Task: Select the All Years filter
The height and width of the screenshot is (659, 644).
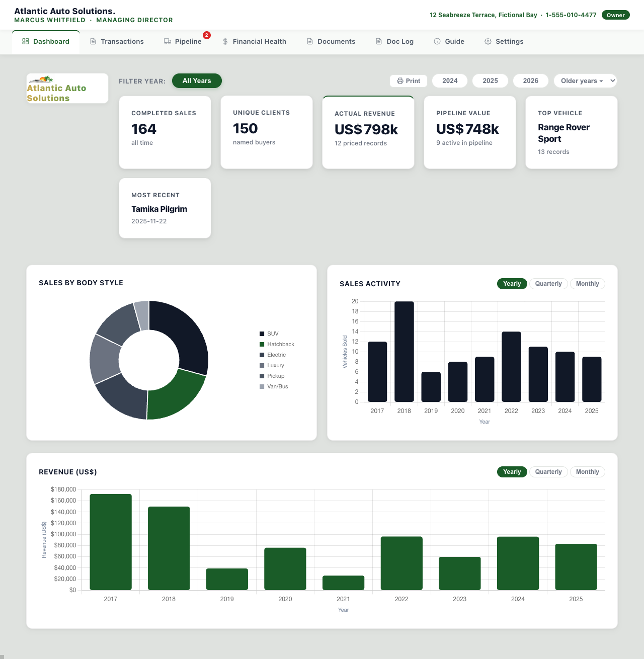Action: coord(197,81)
